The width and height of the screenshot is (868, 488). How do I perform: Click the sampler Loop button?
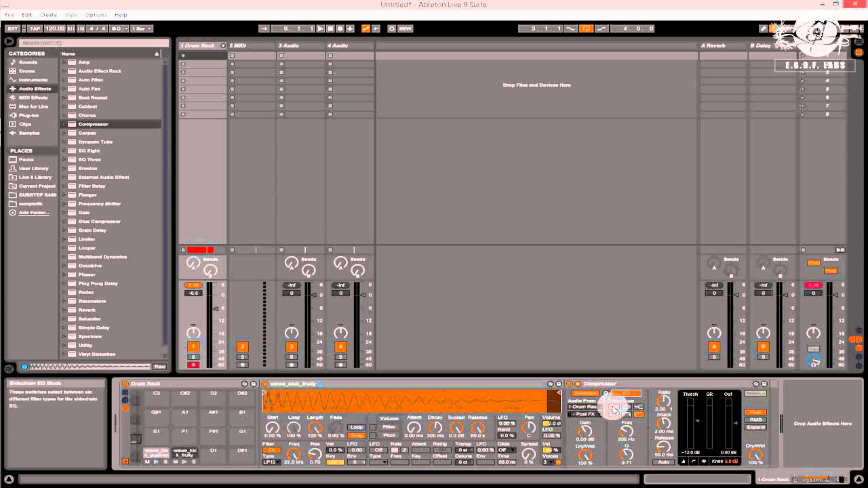click(356, 428)
